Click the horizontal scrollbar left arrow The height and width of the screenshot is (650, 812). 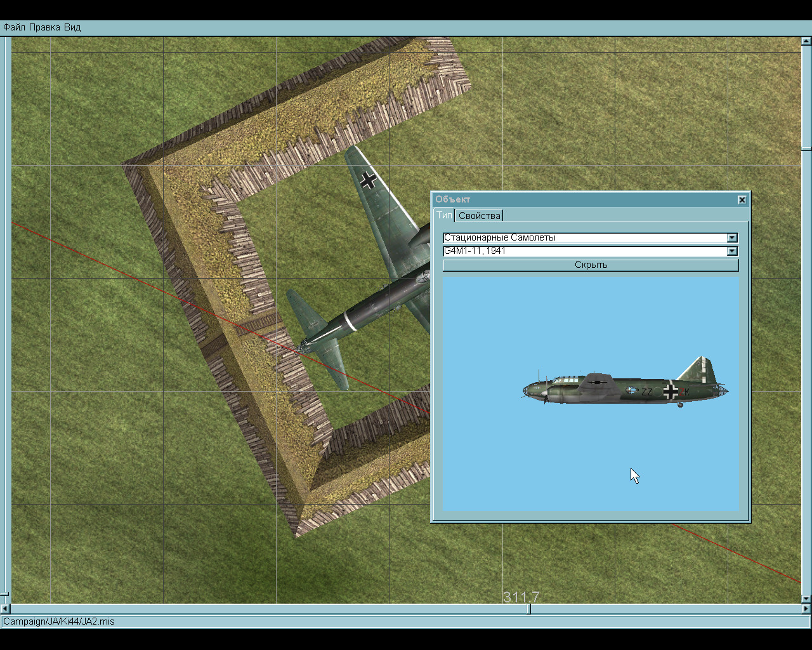5,609
